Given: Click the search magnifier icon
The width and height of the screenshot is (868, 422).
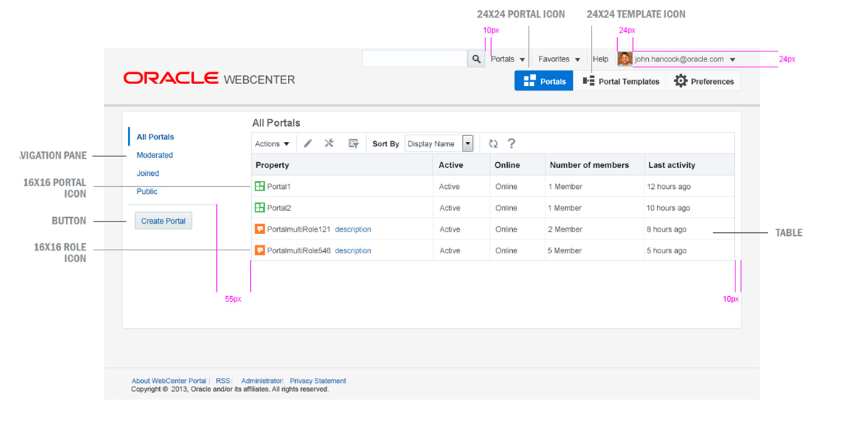Looking at the screenshot, I should pyautogui.click(x=476, y=59).
